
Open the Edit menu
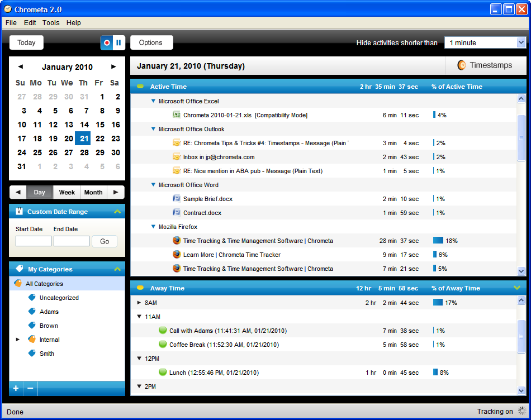[x=30, y=23]
